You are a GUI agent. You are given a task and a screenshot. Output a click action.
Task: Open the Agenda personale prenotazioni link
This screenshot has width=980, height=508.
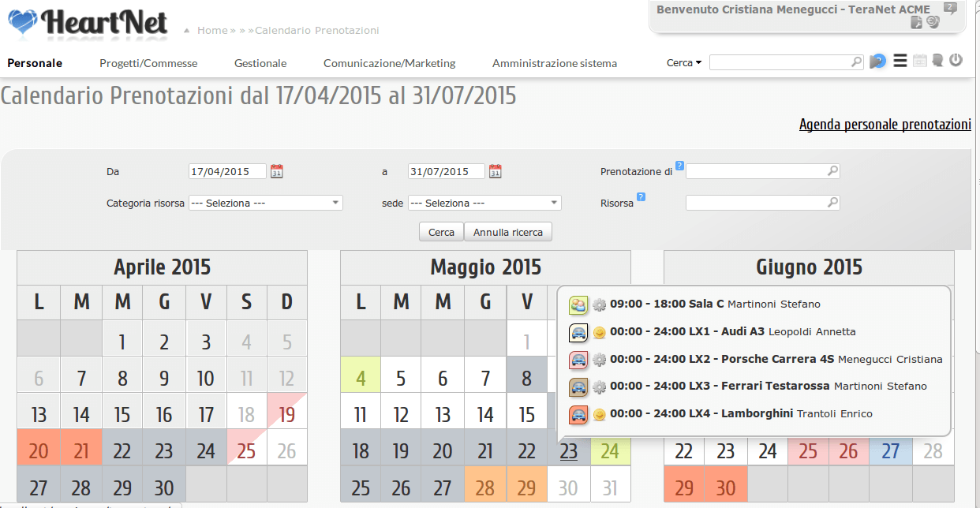[x=885, y=125]
